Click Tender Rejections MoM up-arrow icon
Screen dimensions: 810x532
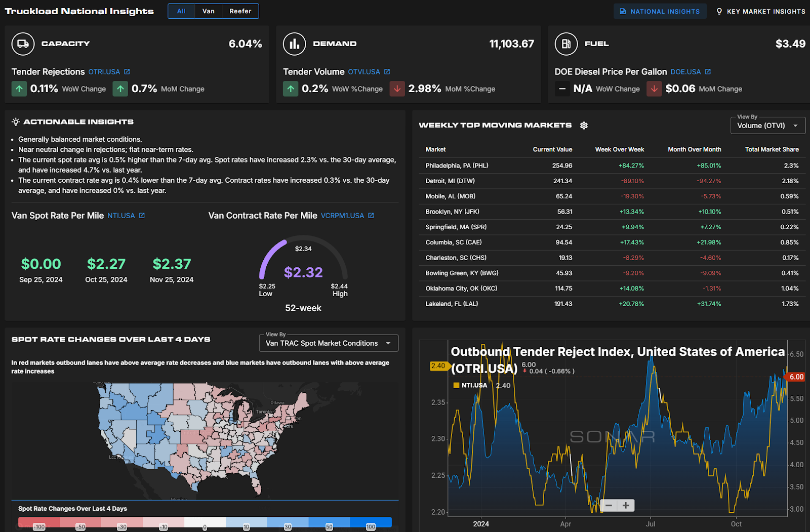coord(120,89)
